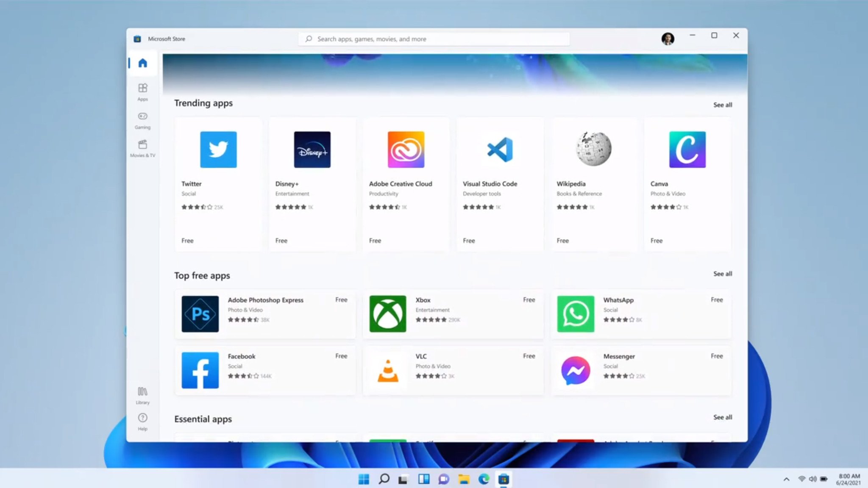Image resolution: width=868 pixels, height=488 pixels.
Task: Click 'See all' for Top free apps
Action: coord(723,274)
